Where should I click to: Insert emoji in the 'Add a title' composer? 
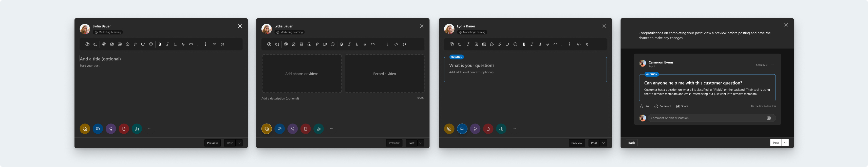click(151, 44)
